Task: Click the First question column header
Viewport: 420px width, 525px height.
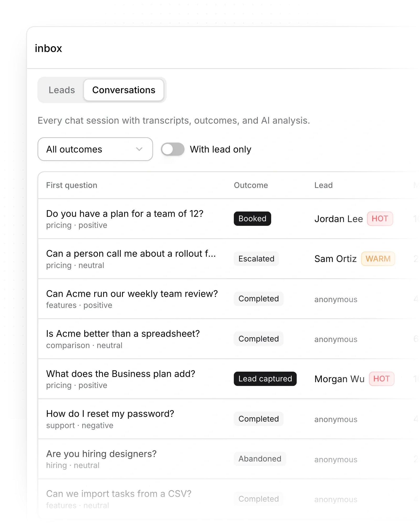Action: [72, 185]
